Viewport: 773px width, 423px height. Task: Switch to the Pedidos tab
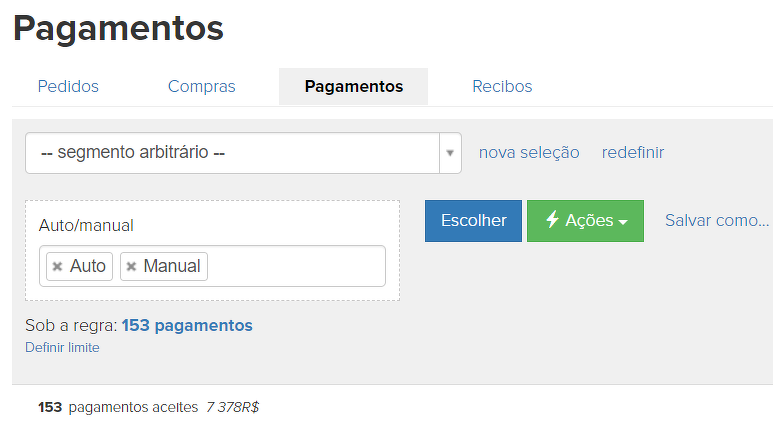click(68, 86)
